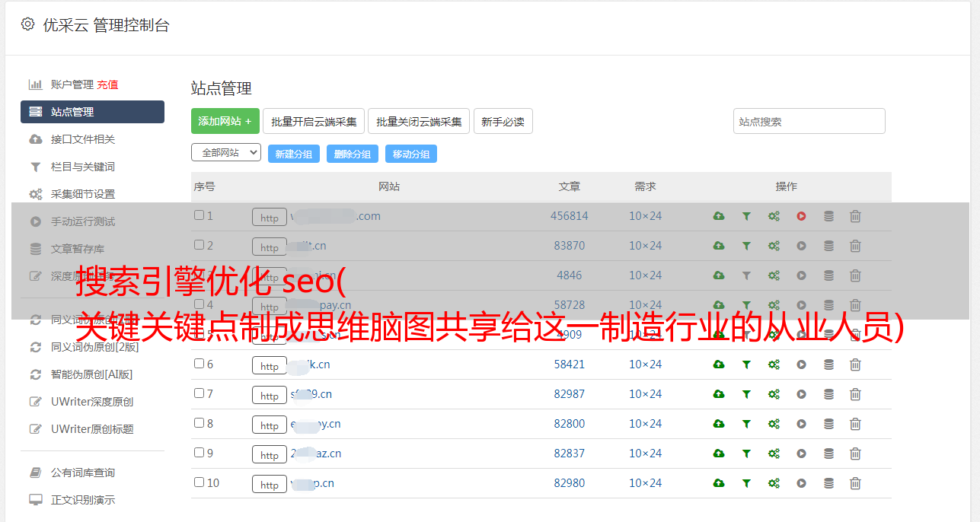
Task: Tick the checkbox for site row 2
Action: coord(199,245)
